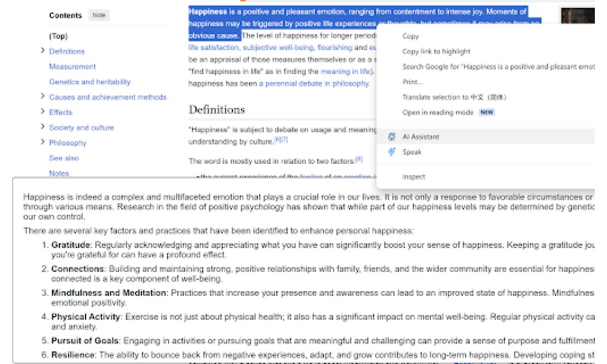Jump to (Top) of the article
The height and width of the screenshot is (364, 607).
pyautogui.click(x=58, y=36)
